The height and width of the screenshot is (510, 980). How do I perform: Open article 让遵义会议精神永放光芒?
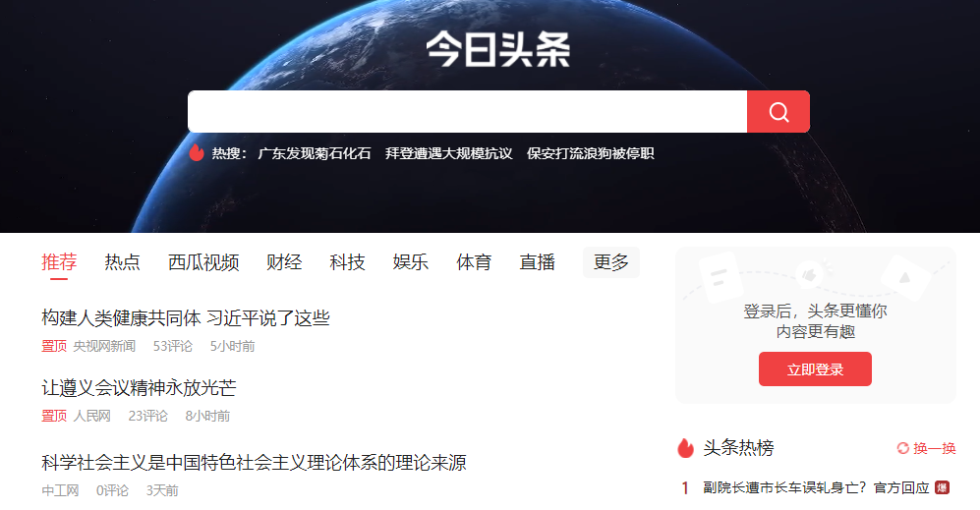(x=139, y=388)
